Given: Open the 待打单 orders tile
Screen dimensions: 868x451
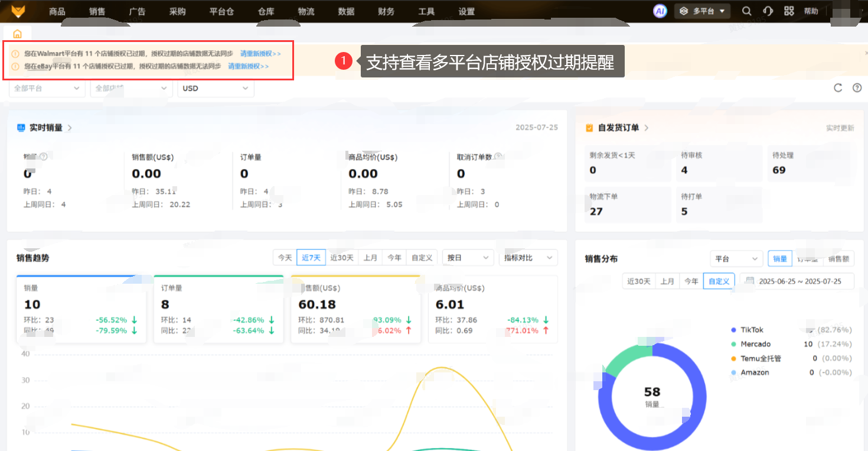Looking at the screenshot, I should (x=720, y=205).
